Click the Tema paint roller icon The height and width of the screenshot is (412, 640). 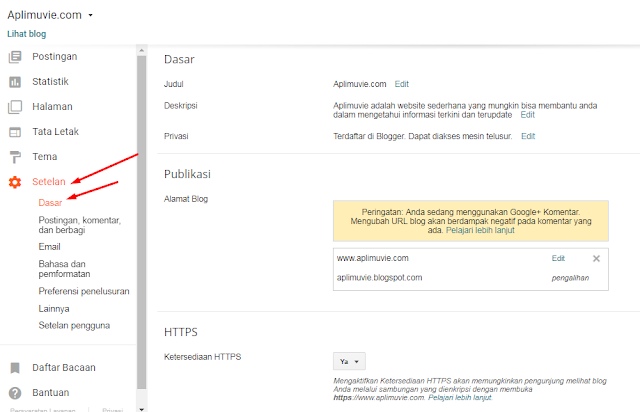pos(15,157)
